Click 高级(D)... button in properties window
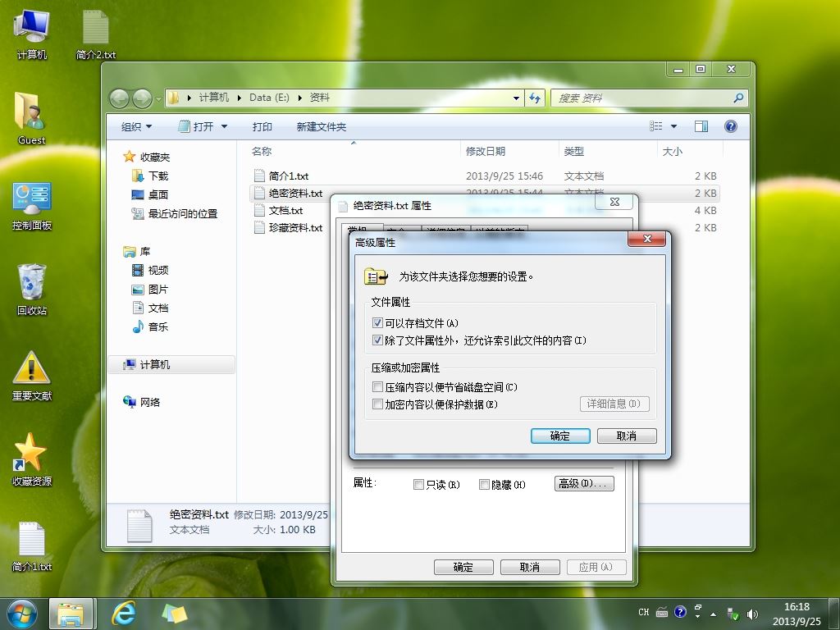840x630 pixels. click(x=584, y=484)
